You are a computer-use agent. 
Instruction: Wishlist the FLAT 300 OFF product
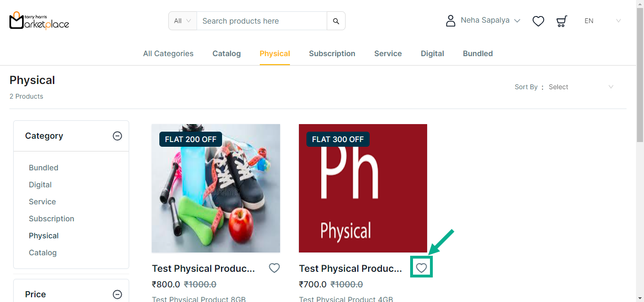pos(421,268)
